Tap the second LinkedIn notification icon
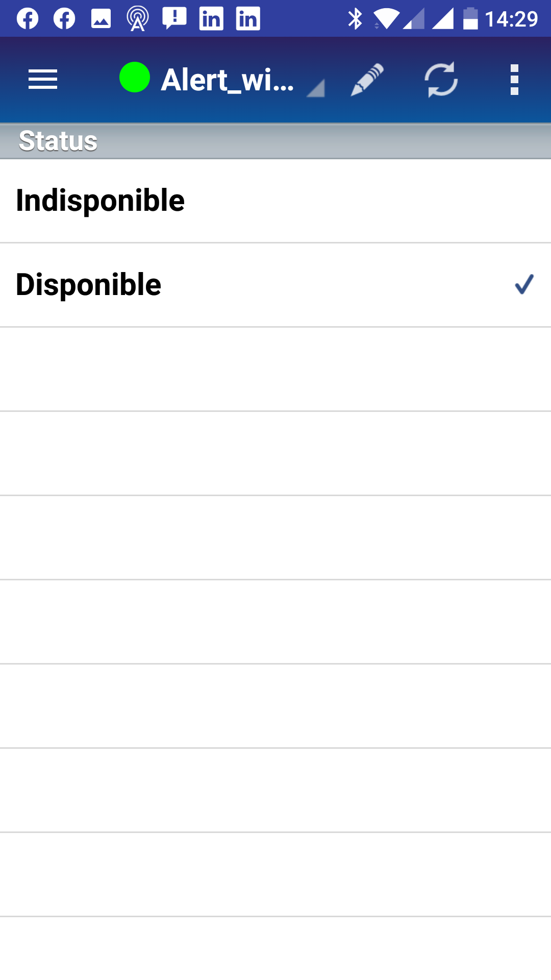This screenshot has height=980, width=551. pyautogui.click(x=248, y=19)
